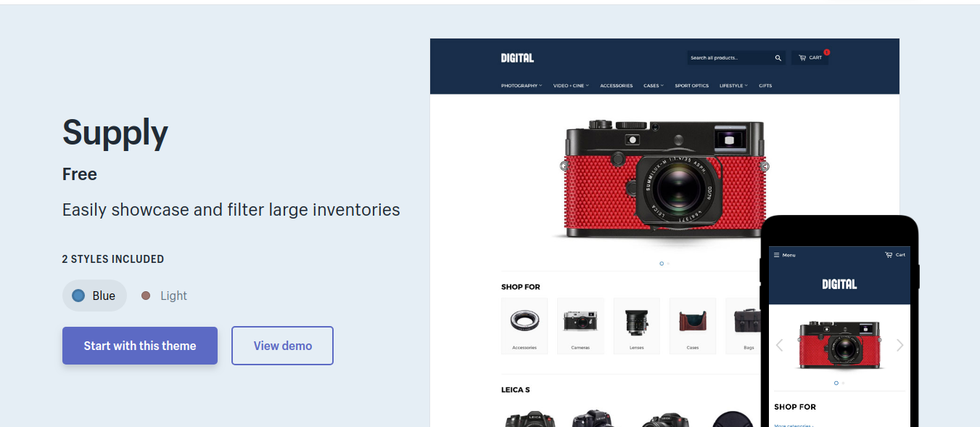The image size is (980, 427).
Task: Expand the Lifestyle menu dropdown
Action: 733,86
